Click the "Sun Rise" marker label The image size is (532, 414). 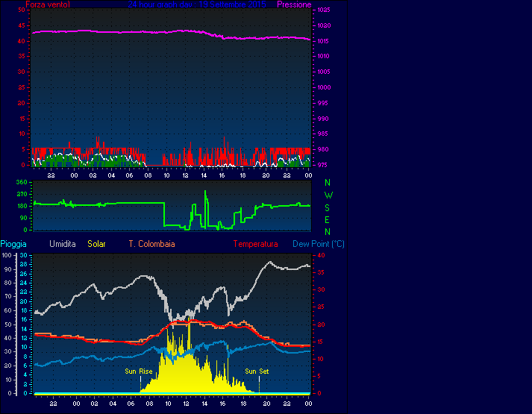(139, 371)
